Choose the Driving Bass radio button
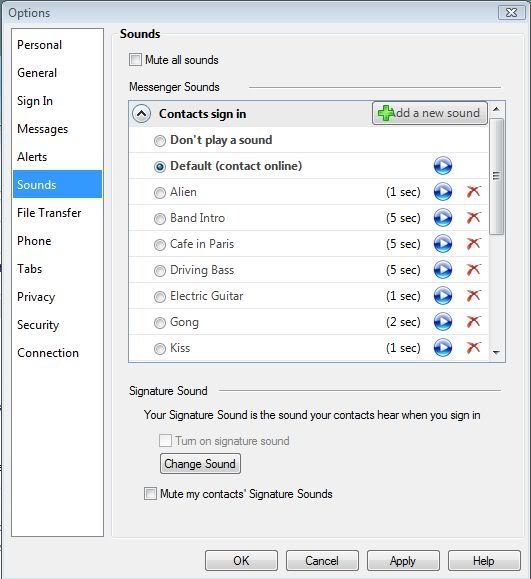The width and height of the screenshot is (531, 579). [x=160, y=271]
